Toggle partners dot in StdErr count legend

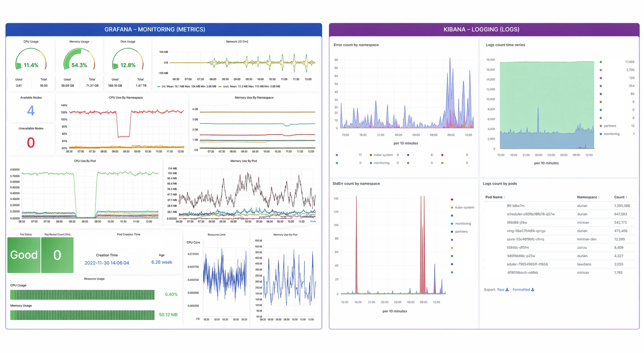452,231
